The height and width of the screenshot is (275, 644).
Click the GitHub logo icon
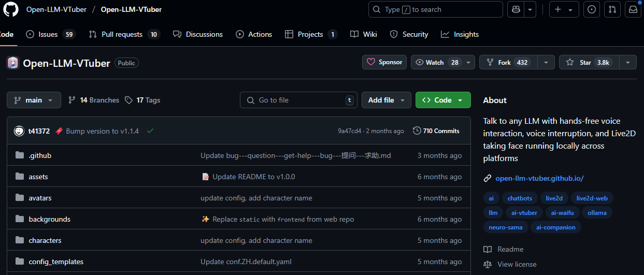(x=11, y=9)
